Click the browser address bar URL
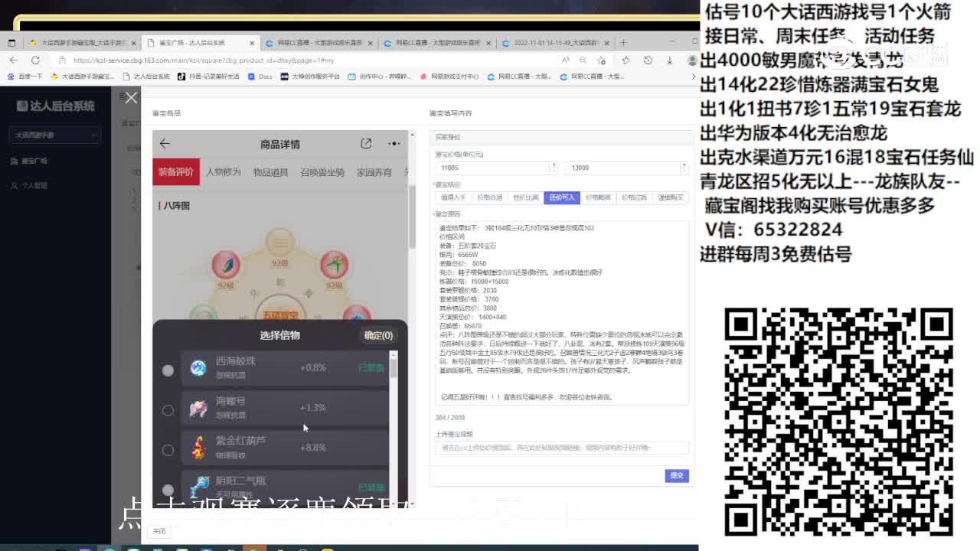 click(204, 60)
